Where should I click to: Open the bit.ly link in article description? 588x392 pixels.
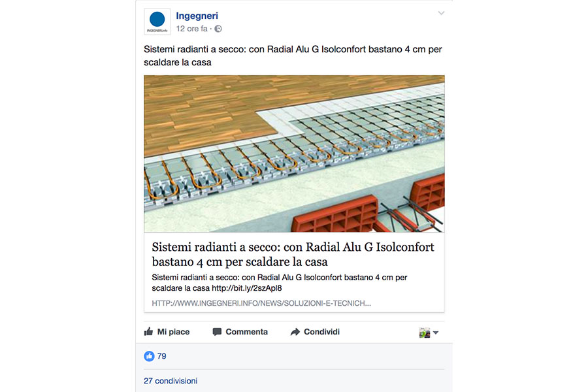247,288
